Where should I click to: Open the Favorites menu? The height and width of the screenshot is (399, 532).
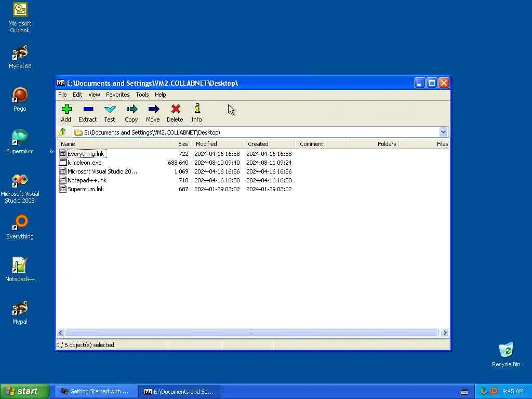118,95
